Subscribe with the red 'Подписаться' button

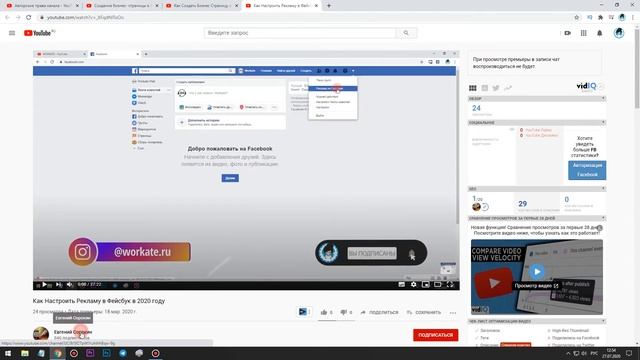(436, 335)
